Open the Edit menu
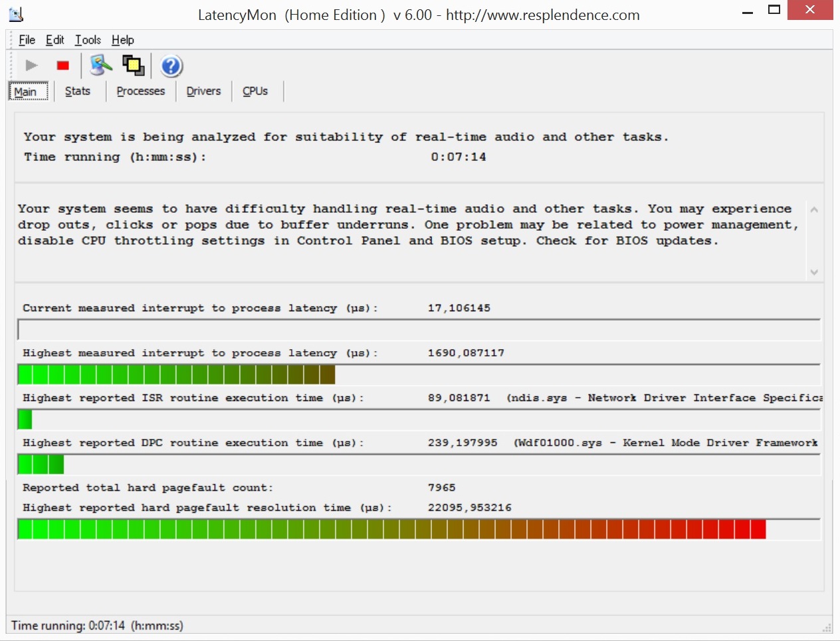 pyautogui.click(x=54, y=40)
